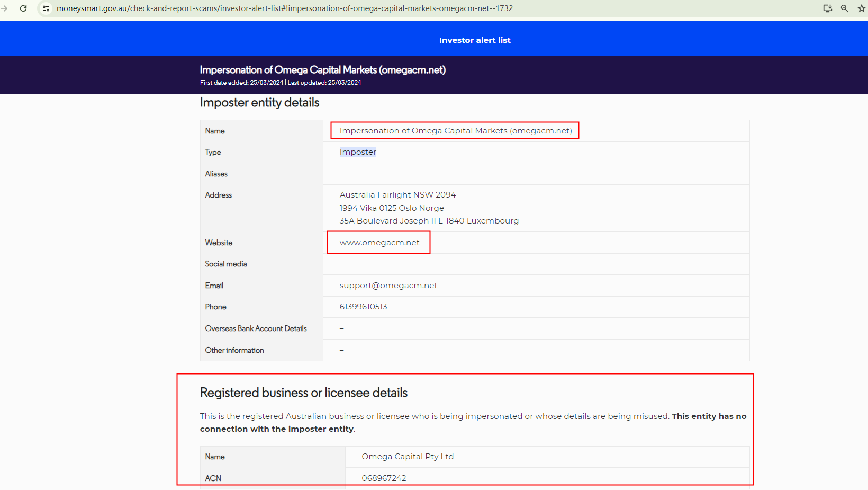The height and width of the screenshot is (490, 868).
Task: Click the Australia Fairlight NSW 2094 address line
Action: coord(397,195)
